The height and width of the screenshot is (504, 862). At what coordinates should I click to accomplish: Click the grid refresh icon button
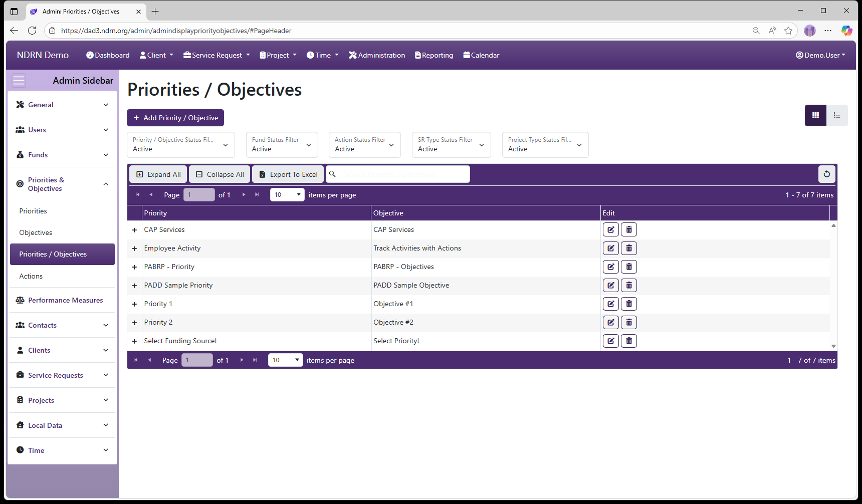tap(827, 174)
